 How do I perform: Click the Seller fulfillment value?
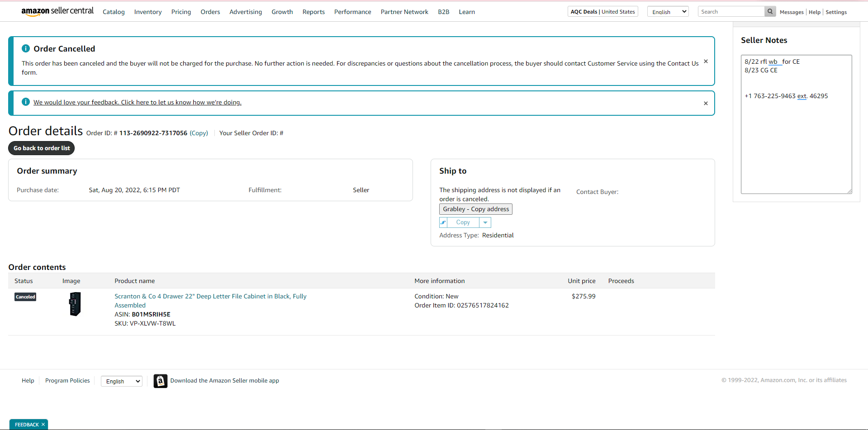tap(361, 190)
